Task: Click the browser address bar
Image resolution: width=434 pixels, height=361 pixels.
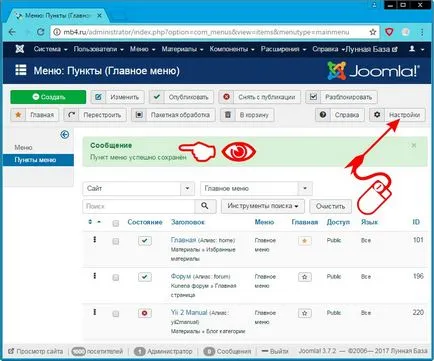Action: [215, 32]
